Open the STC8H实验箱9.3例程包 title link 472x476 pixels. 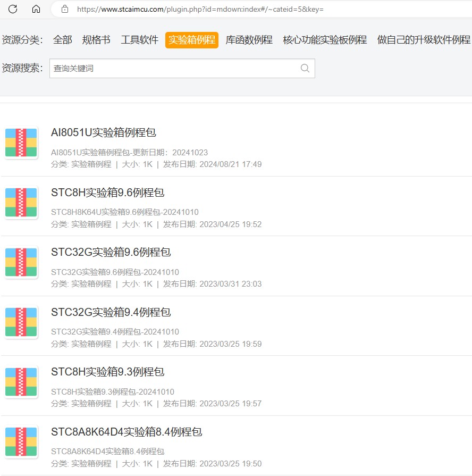click(108, 372)
